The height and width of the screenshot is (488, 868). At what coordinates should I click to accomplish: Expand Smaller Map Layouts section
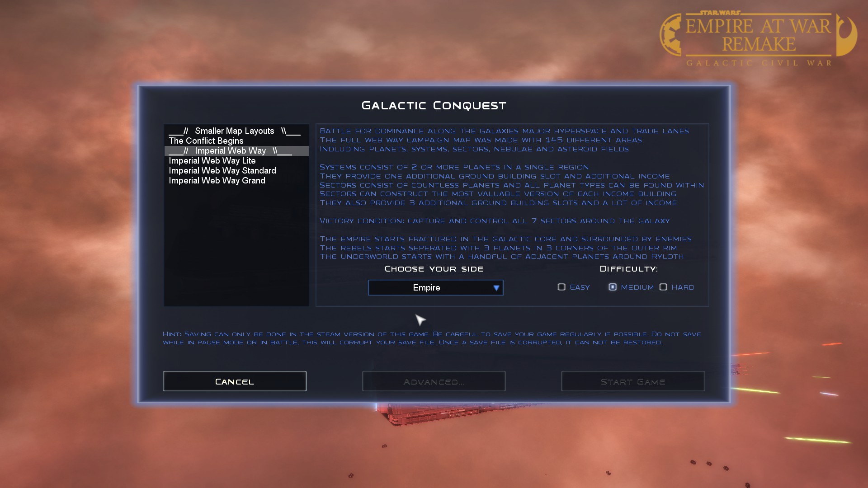234,131
